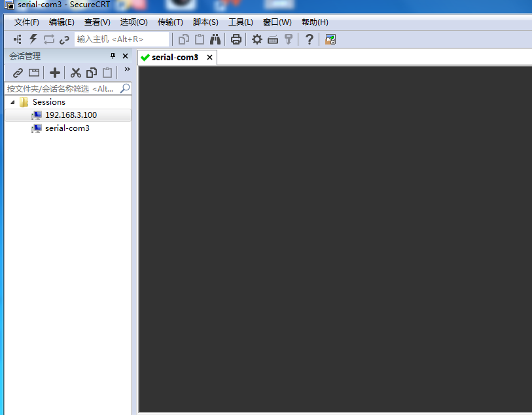
Task: Open the 传输(T) menu
Action: (170, 22)
